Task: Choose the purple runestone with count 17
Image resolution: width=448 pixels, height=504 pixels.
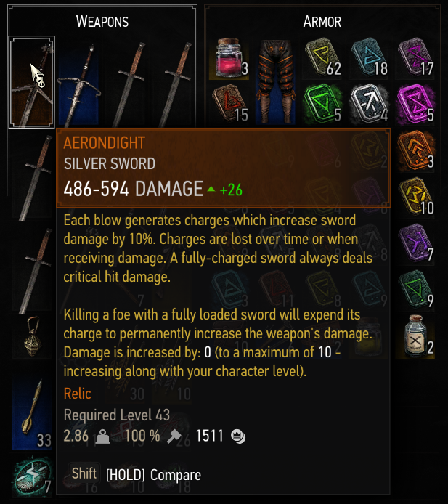Action: (x=415, y=58)
